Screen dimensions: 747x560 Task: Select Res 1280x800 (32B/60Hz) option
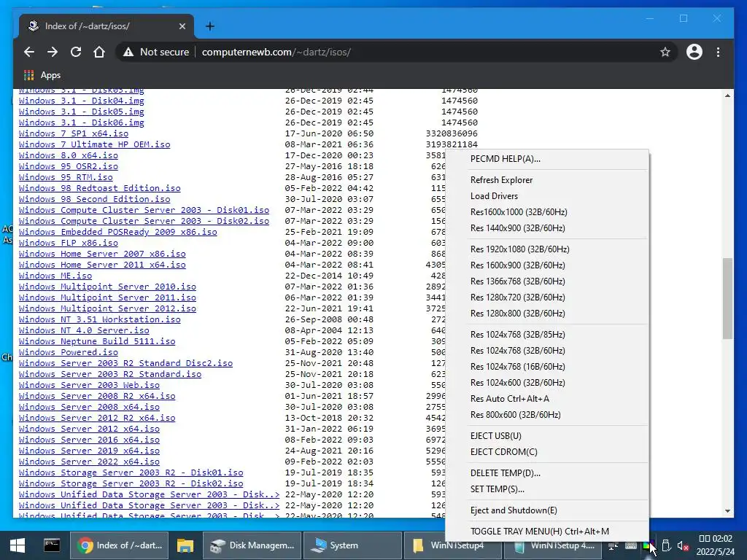[547, 314]
